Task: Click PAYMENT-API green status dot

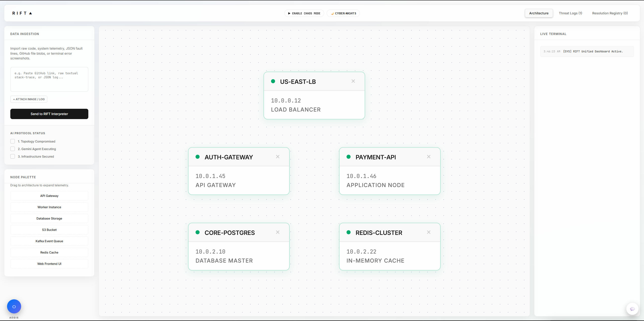Action: click(x=349, y=157)
